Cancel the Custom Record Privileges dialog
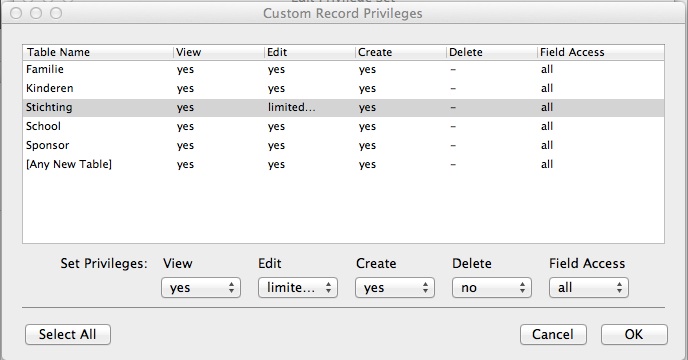688x360 pixels. pyautogui.click(x=553, y=335)
